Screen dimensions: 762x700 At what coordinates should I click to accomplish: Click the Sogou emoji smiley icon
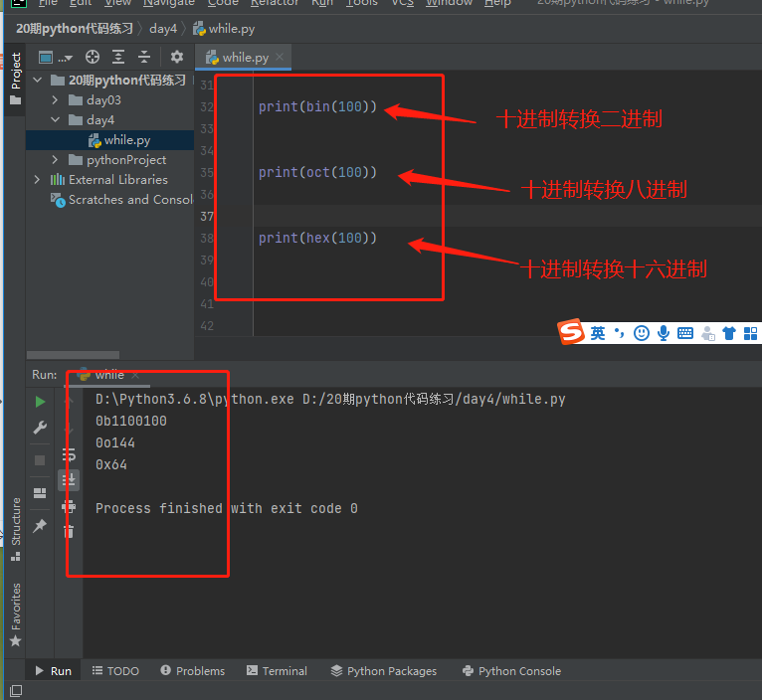click(641, 333)
